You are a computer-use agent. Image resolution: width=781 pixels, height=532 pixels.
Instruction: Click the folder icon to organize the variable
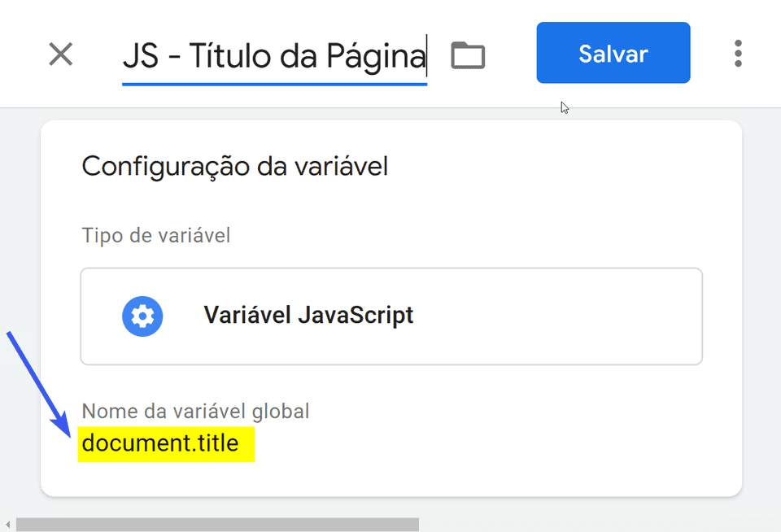pos(468,54)
